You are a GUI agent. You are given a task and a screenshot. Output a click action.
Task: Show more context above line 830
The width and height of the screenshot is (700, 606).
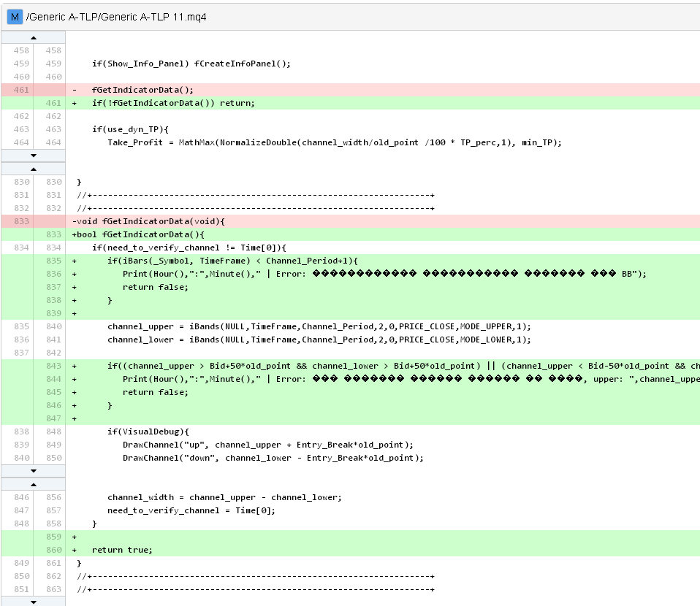(x=34, y=169)
